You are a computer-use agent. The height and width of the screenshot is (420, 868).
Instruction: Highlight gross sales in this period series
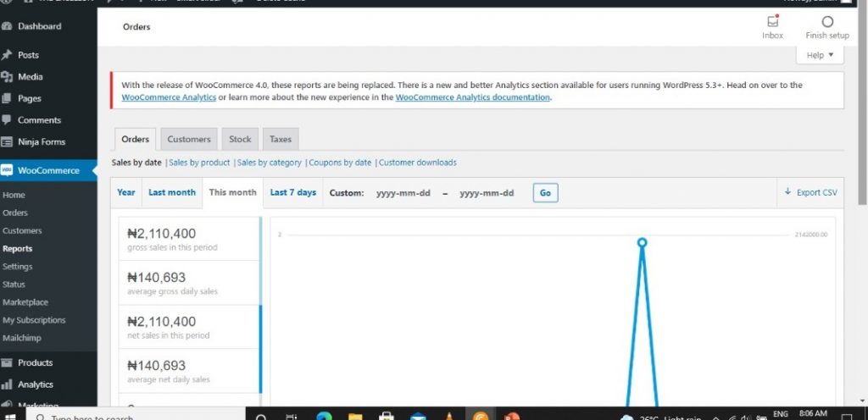[190, 239]
